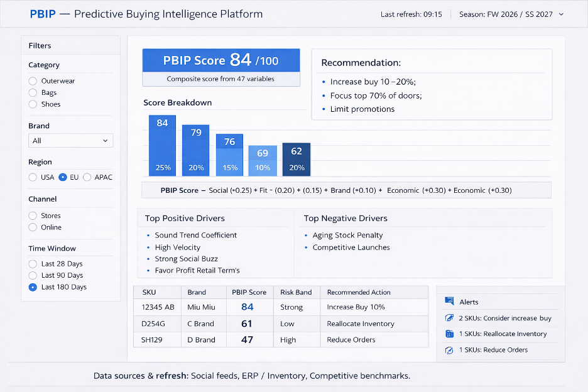Click the dark 62 bar in Score Breakdown
Image resolution: width=588 pixels, height=392 pixels.
click(x=297, y=160)
